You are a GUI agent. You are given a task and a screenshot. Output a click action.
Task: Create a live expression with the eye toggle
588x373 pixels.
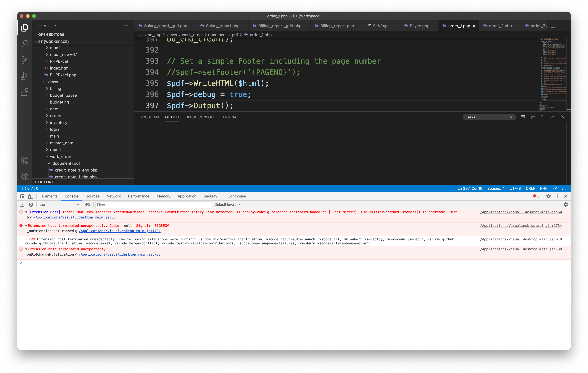pos(88,205)
